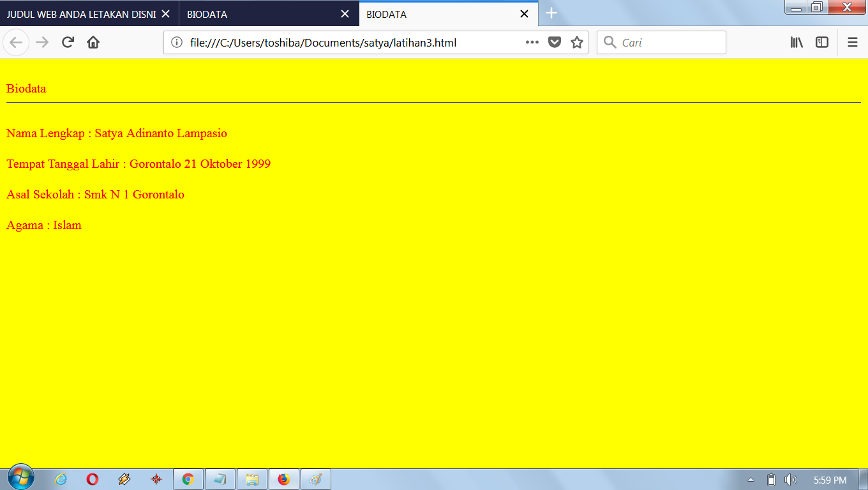Image resolution: width=868 pixels, height=490 pixels.
Task: Switch to Paint in the taskbar
Action: (316, 479)
